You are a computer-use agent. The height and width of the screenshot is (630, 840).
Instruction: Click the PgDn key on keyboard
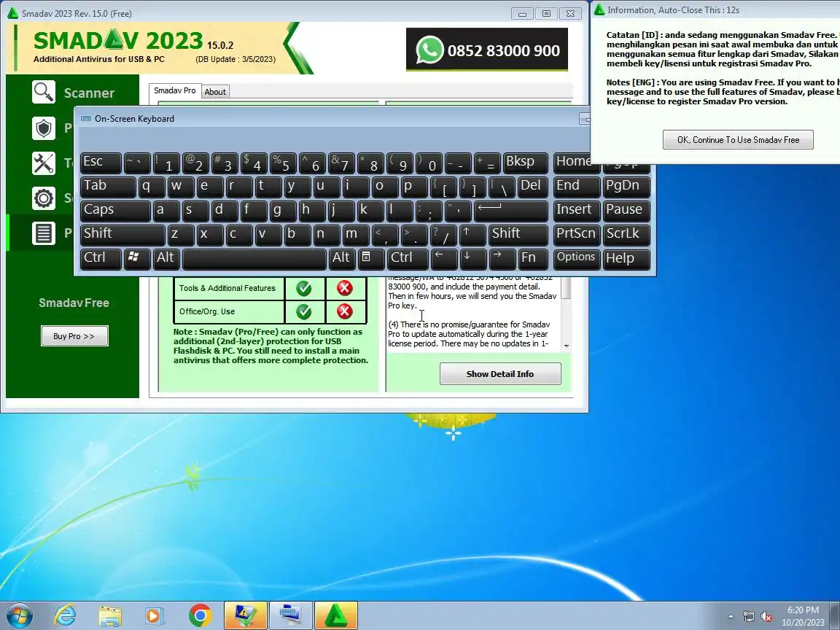tap(626, 187)
